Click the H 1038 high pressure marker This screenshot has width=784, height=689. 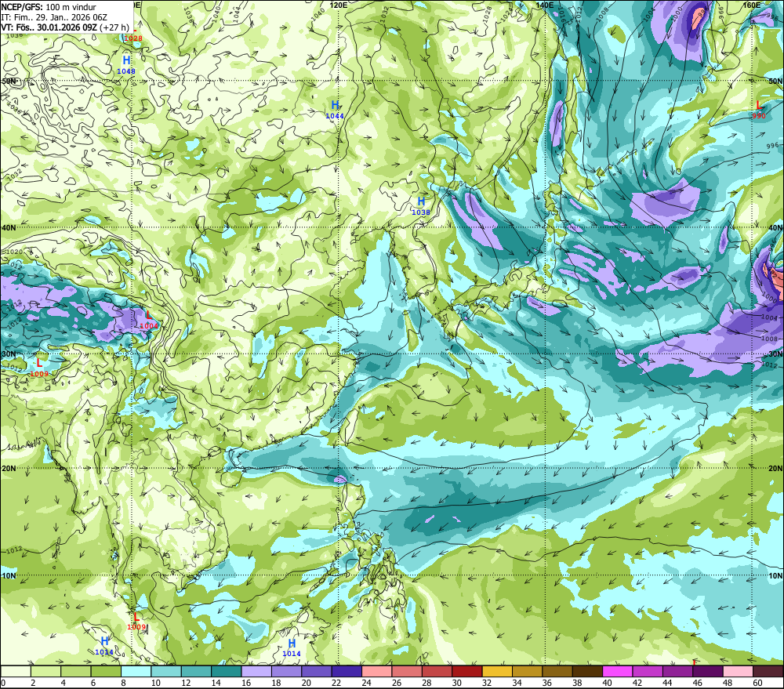(x=421, y=205)
